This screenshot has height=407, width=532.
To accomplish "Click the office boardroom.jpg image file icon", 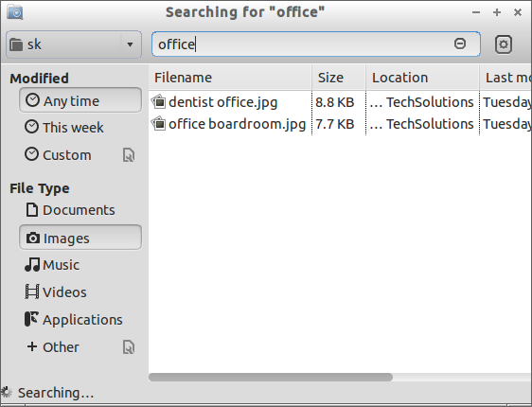I will coord(159,124).
